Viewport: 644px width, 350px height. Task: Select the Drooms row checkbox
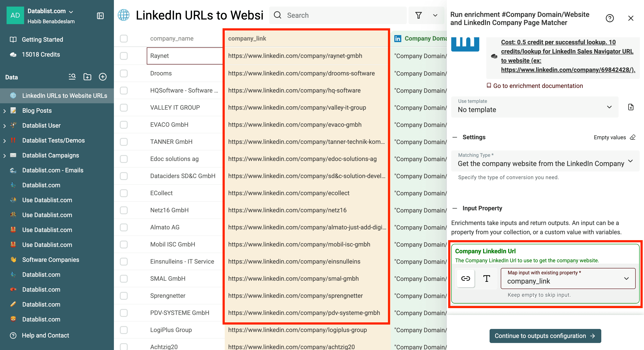point(124,73)
